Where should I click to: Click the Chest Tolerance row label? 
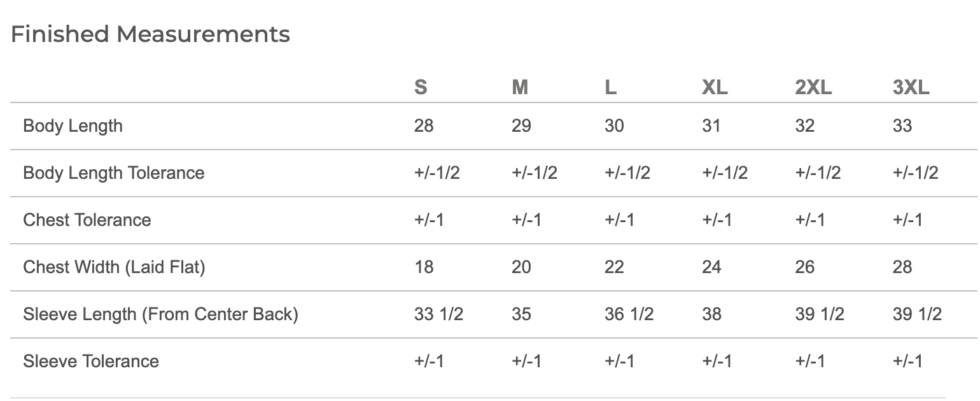click(x=87, y=220)
